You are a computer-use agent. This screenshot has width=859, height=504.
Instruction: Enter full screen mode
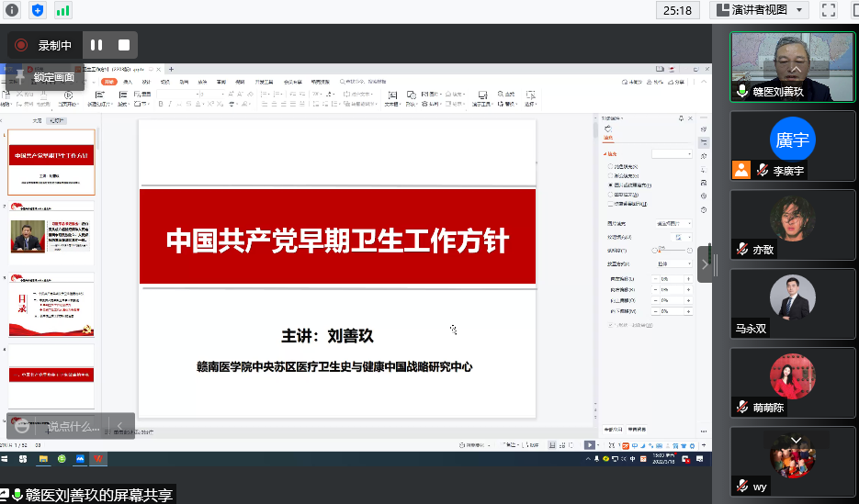point(829,10)
